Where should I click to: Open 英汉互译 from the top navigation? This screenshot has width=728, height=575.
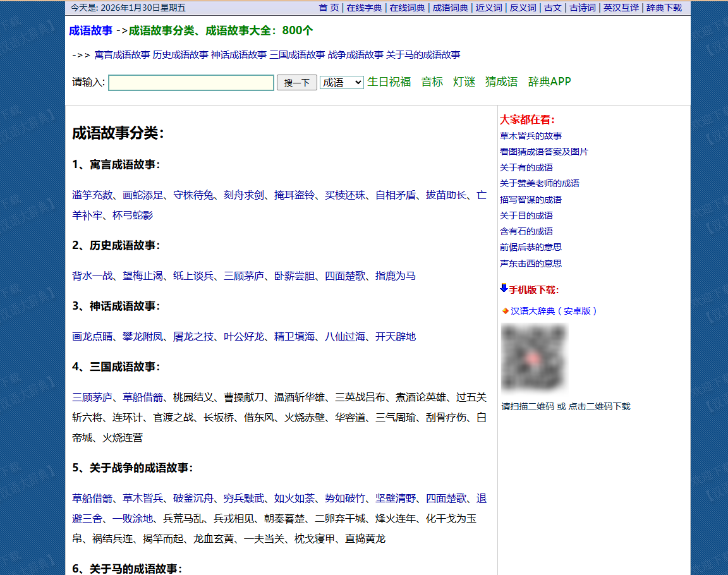621,8
